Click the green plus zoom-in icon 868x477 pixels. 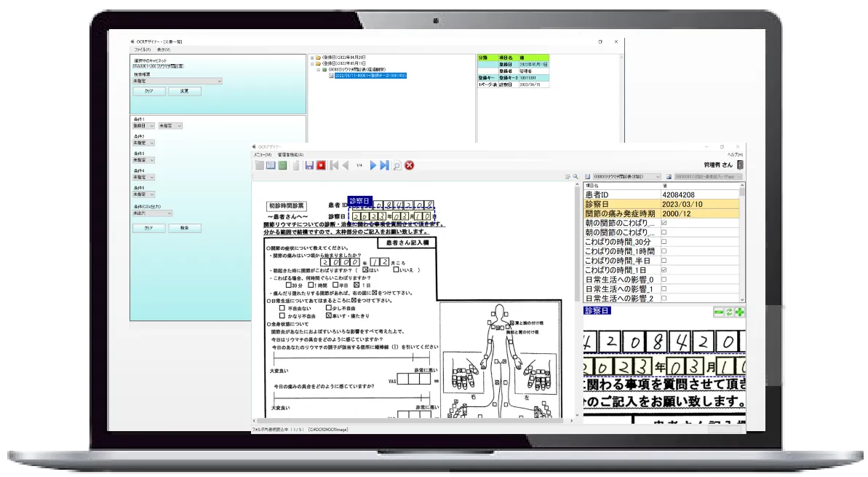tap(741, 312)
